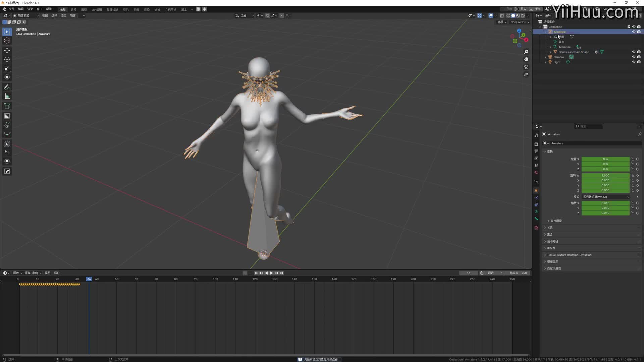644x362 pixels.
Task: Select the Rotate tool
Action: click(x=7, y=59)
